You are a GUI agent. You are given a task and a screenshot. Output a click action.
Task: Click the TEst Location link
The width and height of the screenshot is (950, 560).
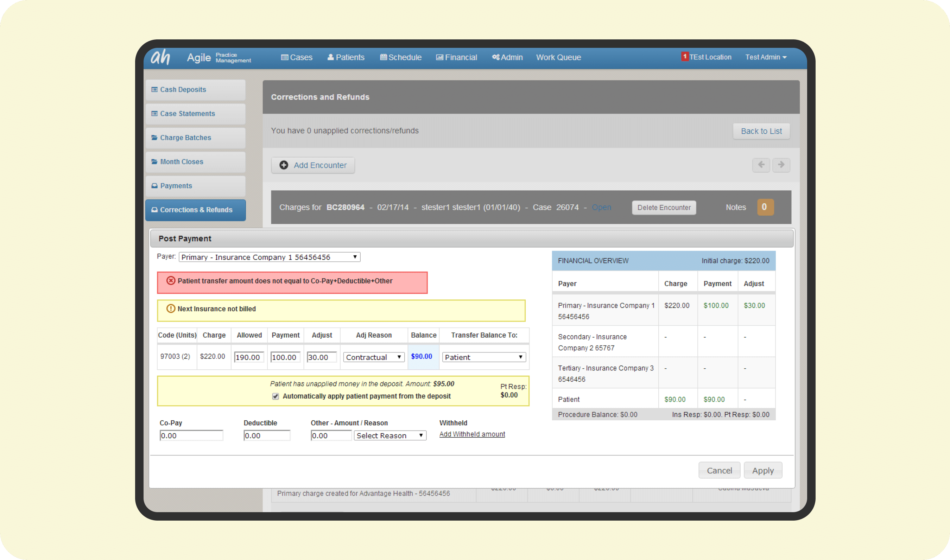coord(710,57)
